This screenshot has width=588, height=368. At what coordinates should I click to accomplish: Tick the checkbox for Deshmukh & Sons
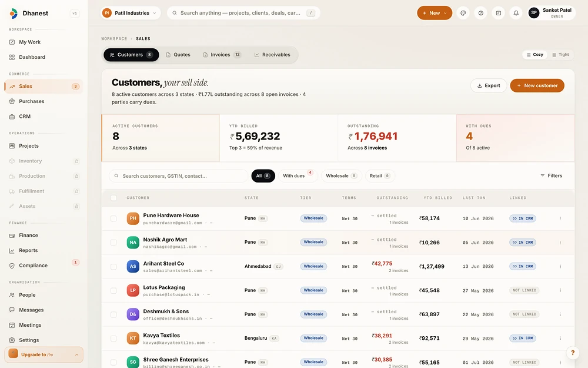pyautogui.click(x=113, y=314)
